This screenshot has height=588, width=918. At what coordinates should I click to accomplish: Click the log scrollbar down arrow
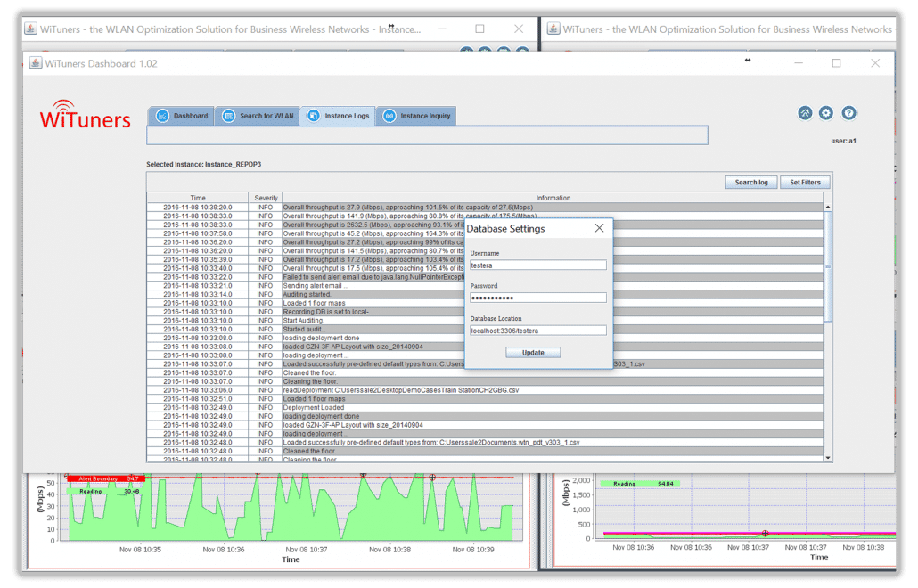(x=828, y=458)
